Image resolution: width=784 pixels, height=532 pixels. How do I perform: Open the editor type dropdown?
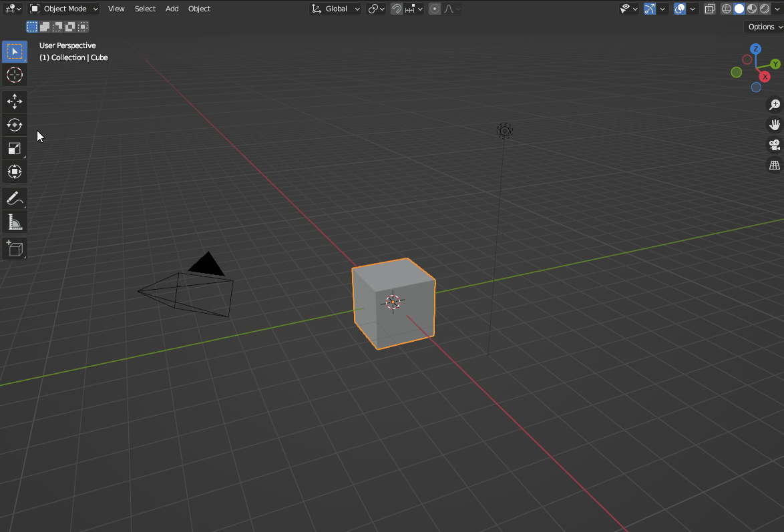click(x=13, y=9)
